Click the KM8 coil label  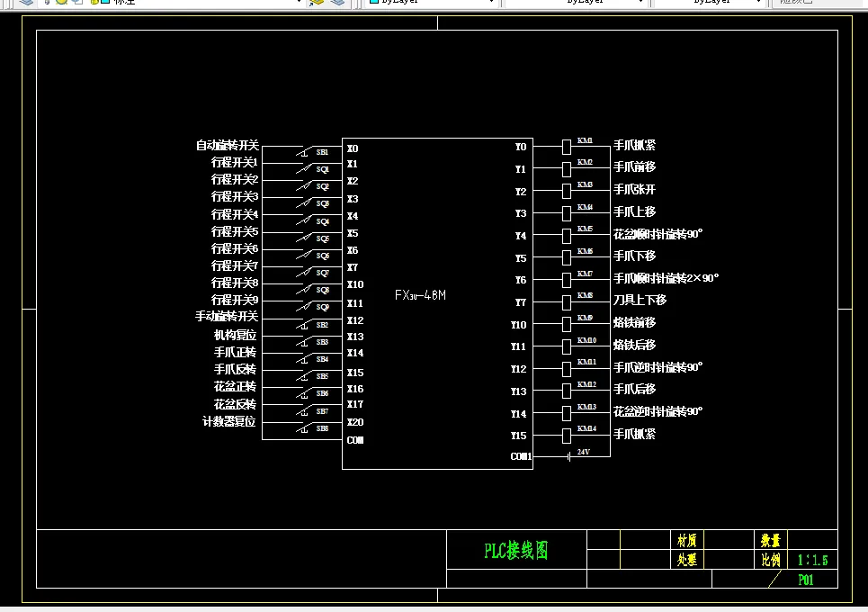click(586, 295)
